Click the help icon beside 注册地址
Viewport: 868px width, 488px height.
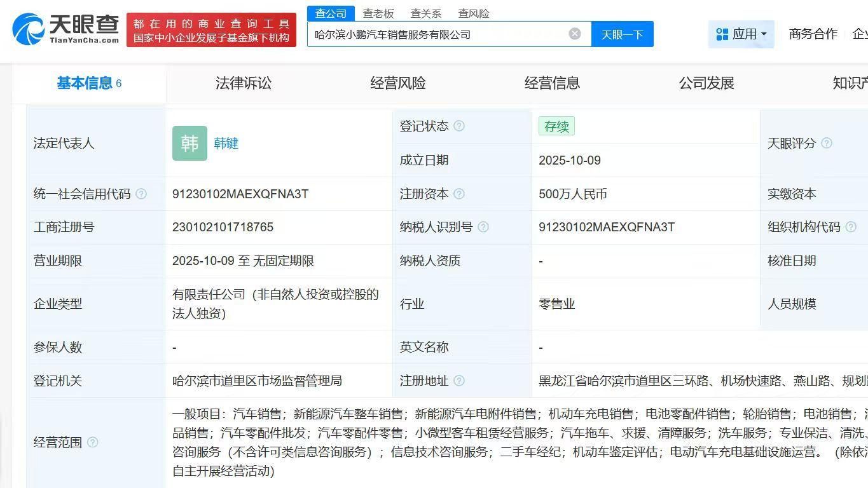click(x=459, y=381)
